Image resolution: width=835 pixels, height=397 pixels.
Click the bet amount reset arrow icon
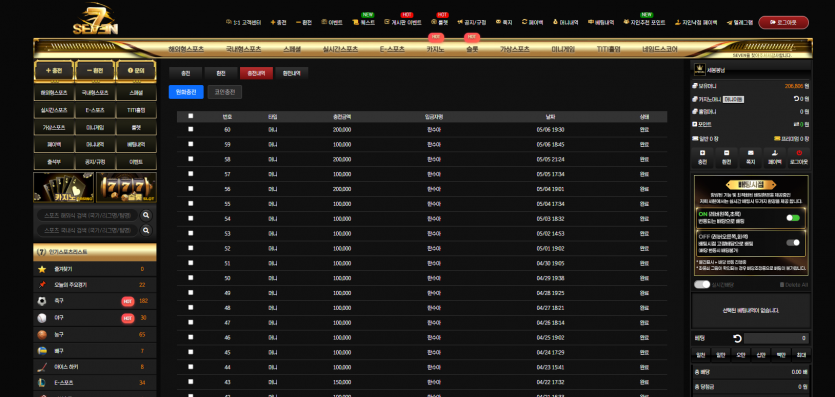click(737, 338)
